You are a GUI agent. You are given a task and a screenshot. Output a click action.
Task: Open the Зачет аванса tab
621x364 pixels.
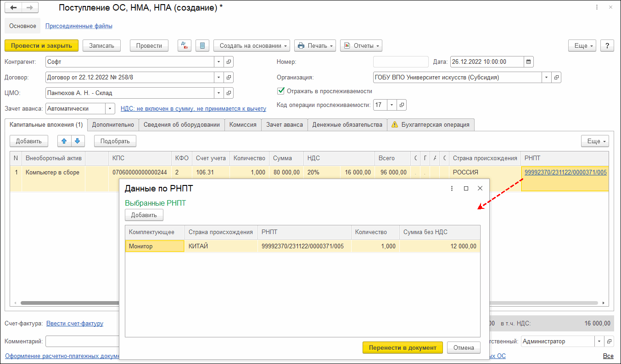(x=285, y=124)
